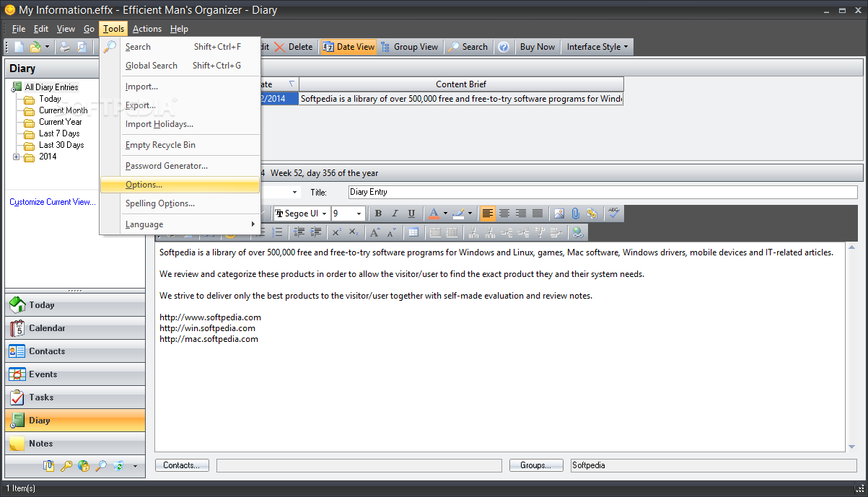Click the Groups... button

(535, 465)
